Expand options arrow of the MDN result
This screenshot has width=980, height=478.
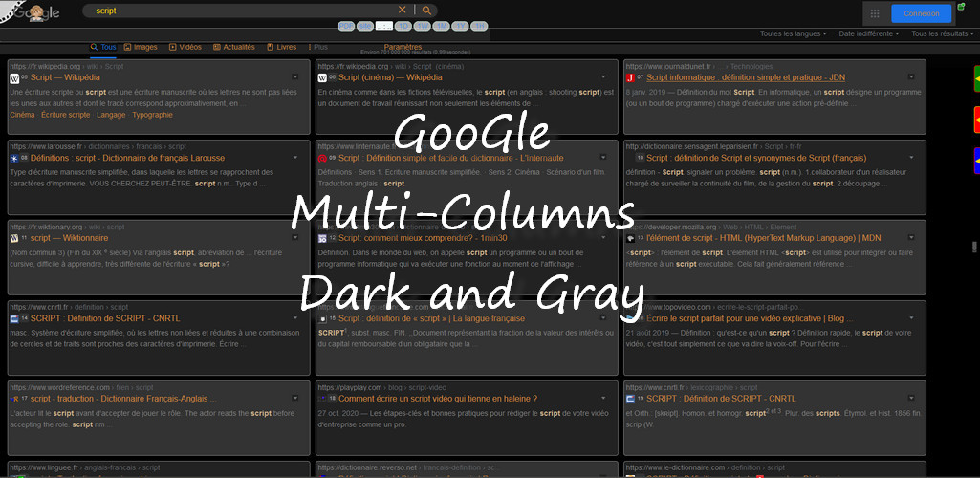click(x=911, y=237)
